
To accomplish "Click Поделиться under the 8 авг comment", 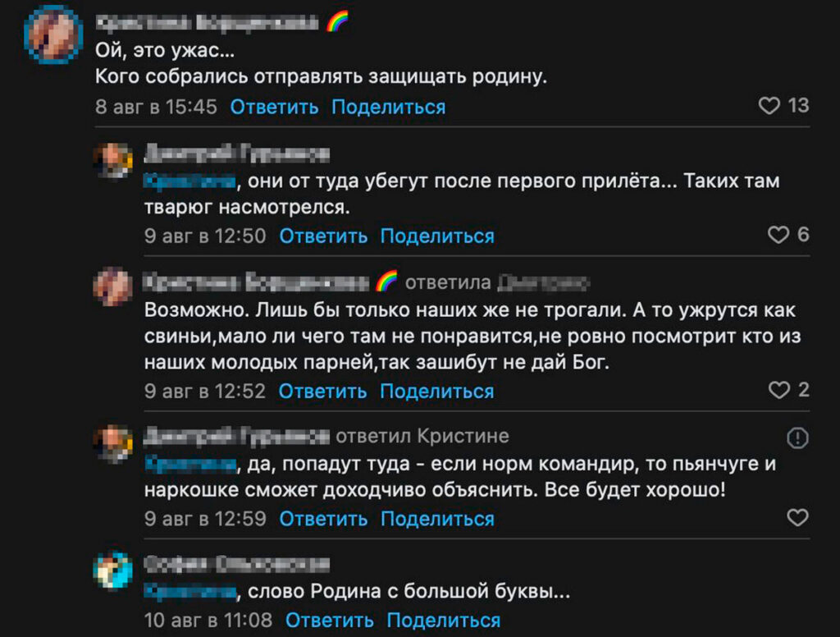I will point(388,107).
